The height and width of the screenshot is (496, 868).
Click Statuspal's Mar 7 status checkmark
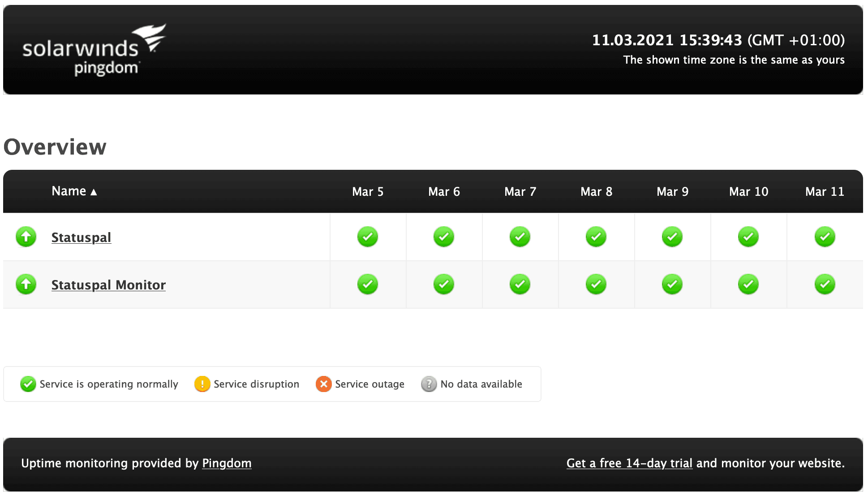tap(520, 237)
